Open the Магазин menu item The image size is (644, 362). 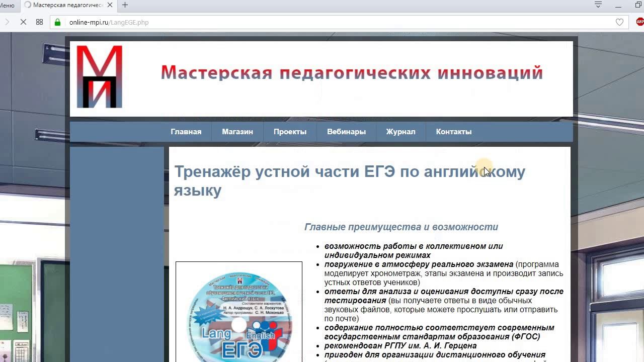237,132
